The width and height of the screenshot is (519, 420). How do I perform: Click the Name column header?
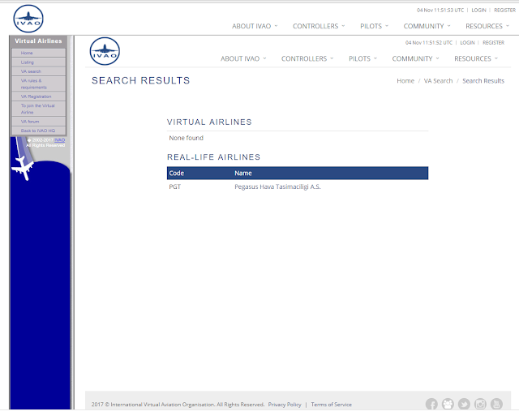pyautogui.click(x=243, y=173)
